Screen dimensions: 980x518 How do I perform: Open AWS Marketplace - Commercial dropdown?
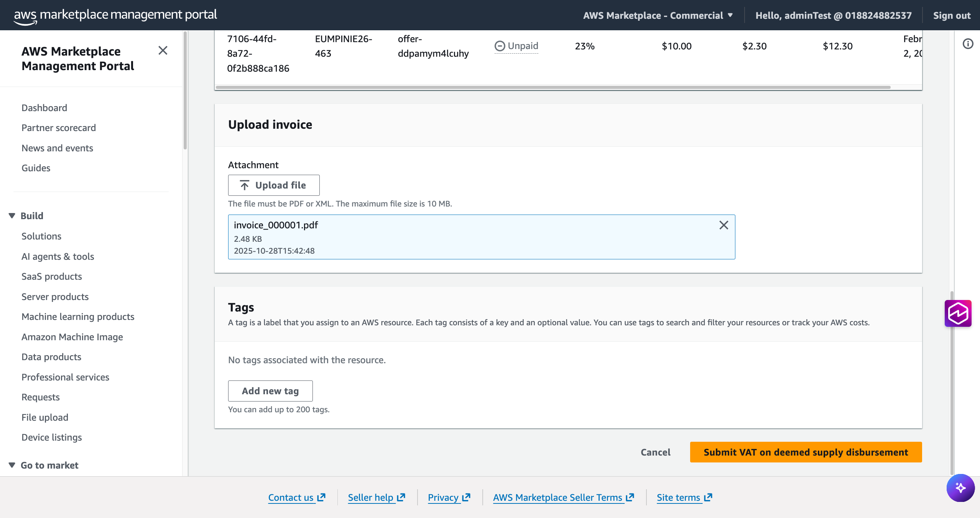point(658,15)
